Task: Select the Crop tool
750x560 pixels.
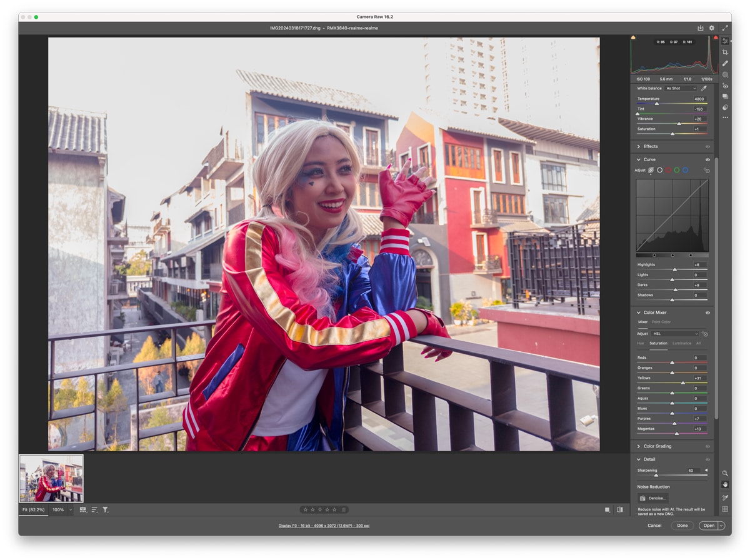Action: pos(725,52)
